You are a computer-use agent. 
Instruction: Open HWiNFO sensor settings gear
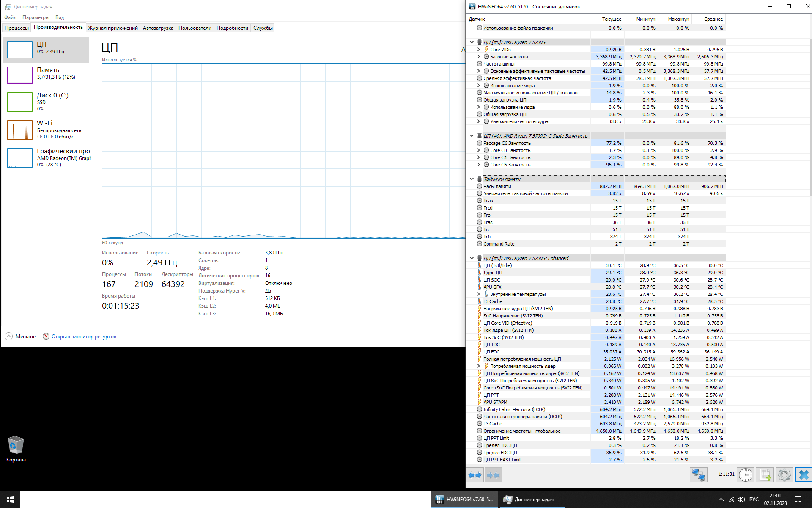(784, 475)
